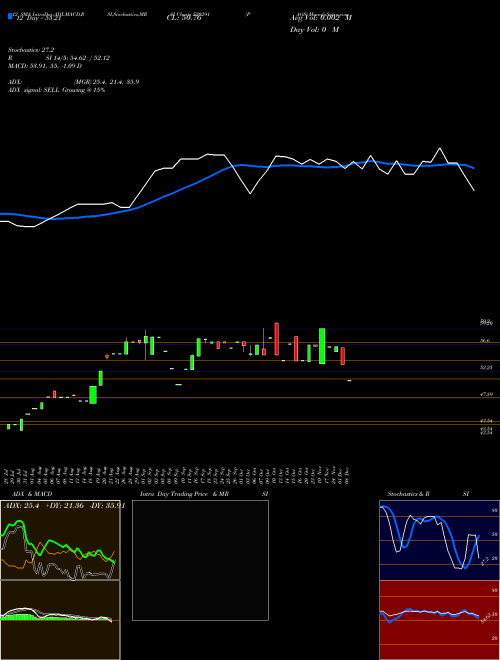Image resolution: width=500 pixels, height=660 pixels.
Task: Select the 'Stochastics: 27.2' readout
Action: click(31, 50)
